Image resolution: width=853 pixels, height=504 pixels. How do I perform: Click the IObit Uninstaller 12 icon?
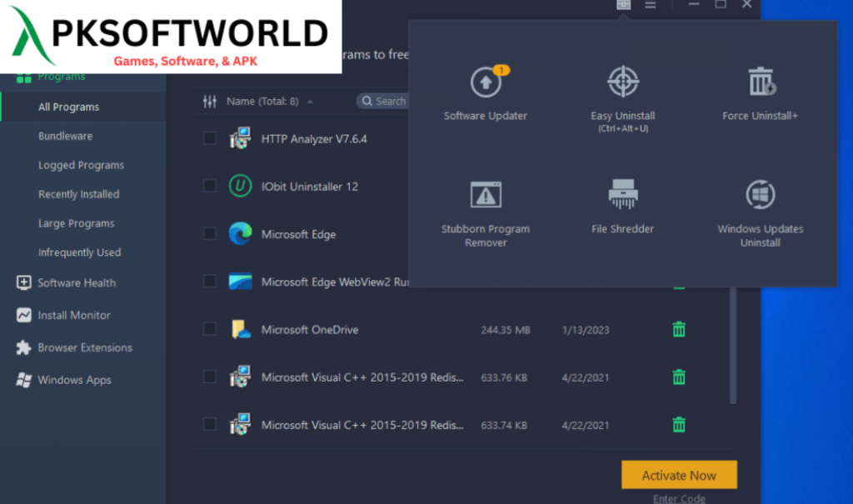[240, 186]
